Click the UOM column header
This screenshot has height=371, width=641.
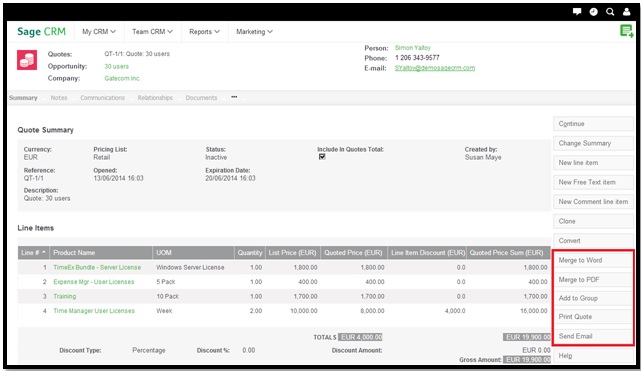click(193, 253)
